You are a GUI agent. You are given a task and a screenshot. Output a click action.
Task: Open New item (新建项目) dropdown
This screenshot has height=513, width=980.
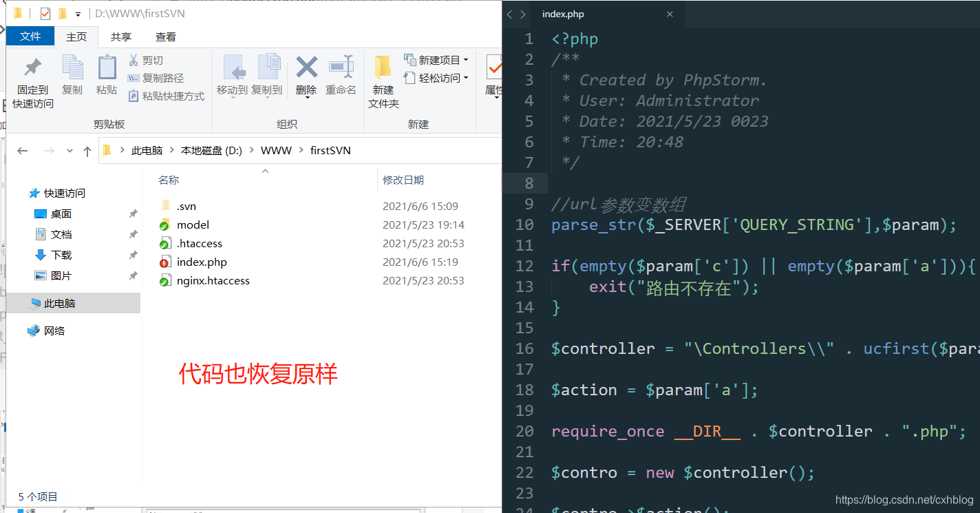point(436,60)
